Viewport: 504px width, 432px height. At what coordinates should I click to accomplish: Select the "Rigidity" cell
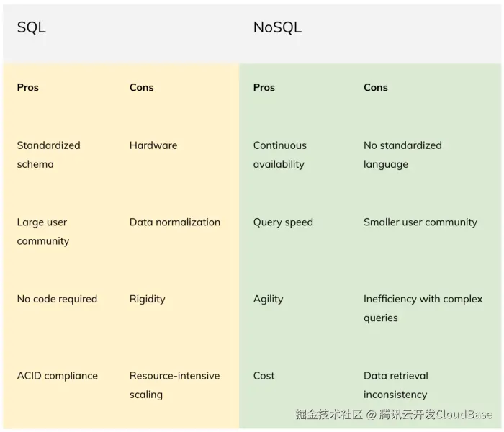(x=148, y=299)
